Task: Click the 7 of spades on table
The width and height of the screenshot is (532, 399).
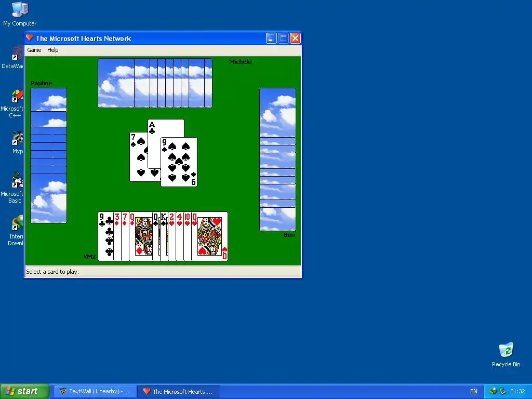Action: point(138,157)
